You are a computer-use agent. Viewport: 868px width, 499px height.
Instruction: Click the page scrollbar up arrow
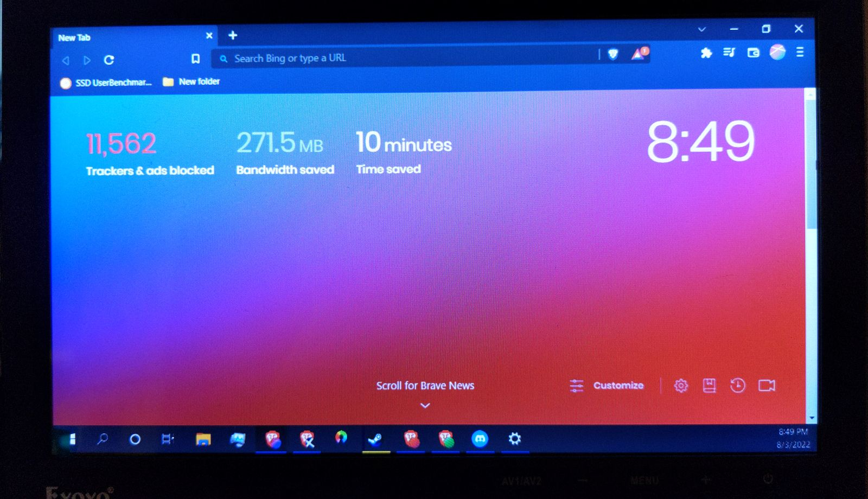coord(810,94)
